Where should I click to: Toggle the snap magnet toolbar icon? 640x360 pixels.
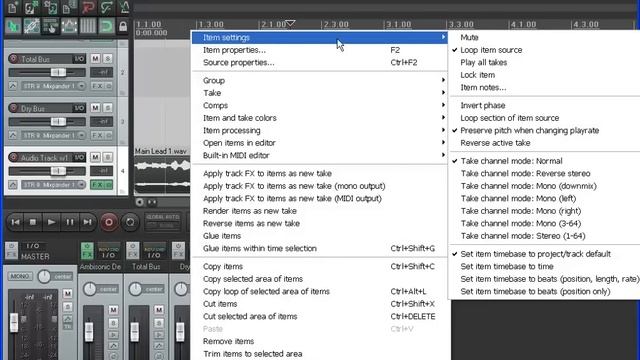106,27
